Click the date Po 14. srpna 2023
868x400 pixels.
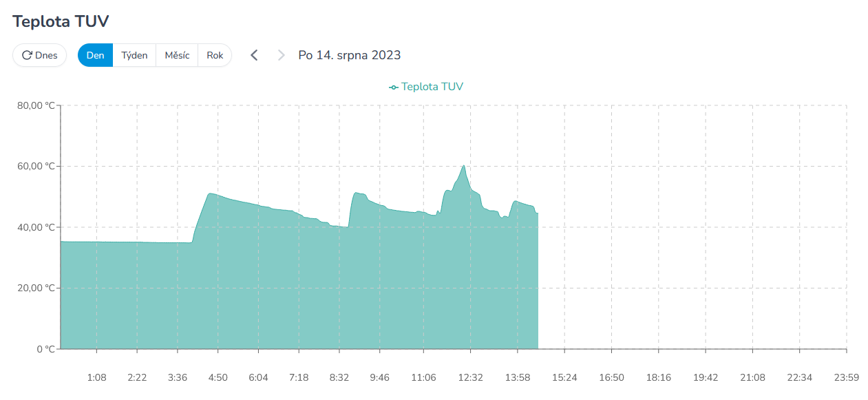coord(349,55)
